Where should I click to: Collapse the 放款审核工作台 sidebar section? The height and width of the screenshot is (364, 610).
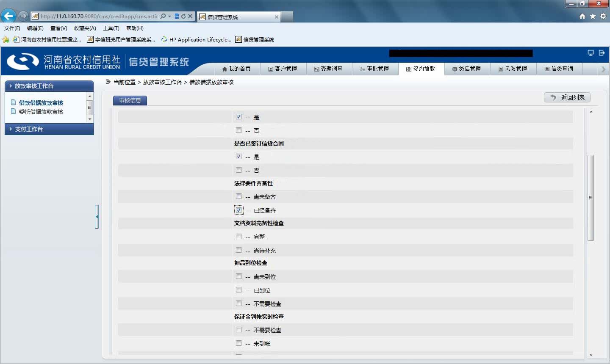(x=49, y=86)
